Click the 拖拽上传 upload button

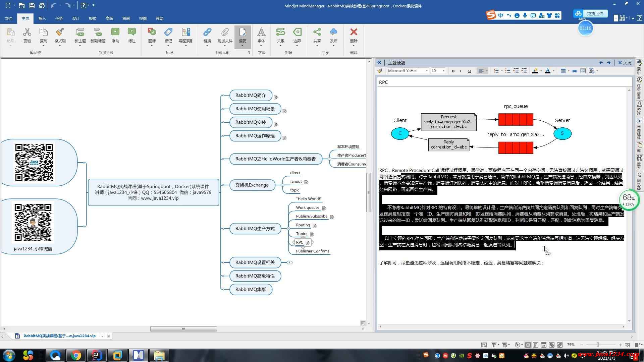click(591, 14)
